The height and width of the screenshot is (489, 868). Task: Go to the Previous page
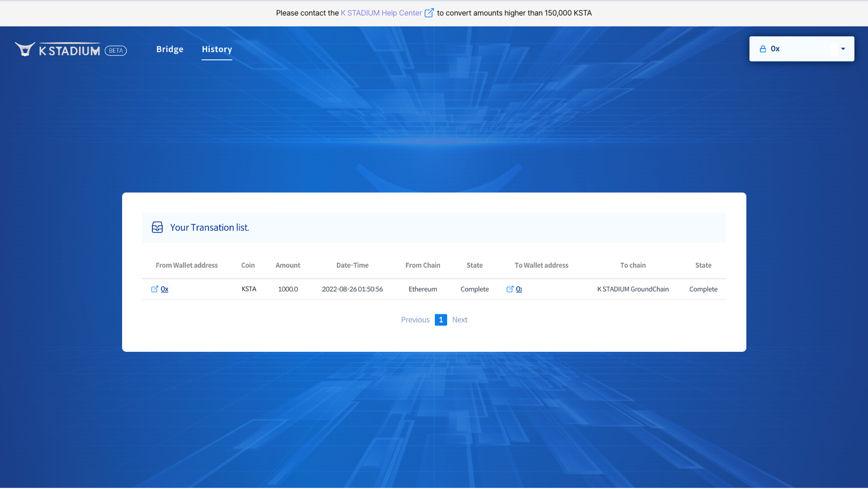pyautogui.click(x=415, y=320)
